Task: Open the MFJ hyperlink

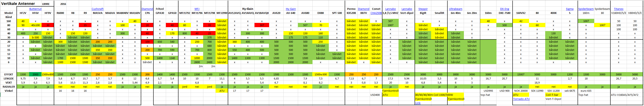Action: coord(197,9)
